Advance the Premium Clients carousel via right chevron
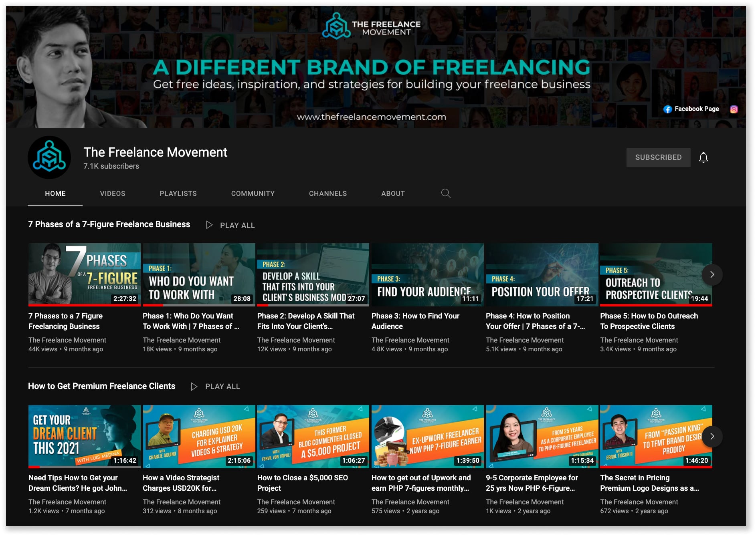Image resolution: width=756 pixels, height=536 pixels. point(712,437)
